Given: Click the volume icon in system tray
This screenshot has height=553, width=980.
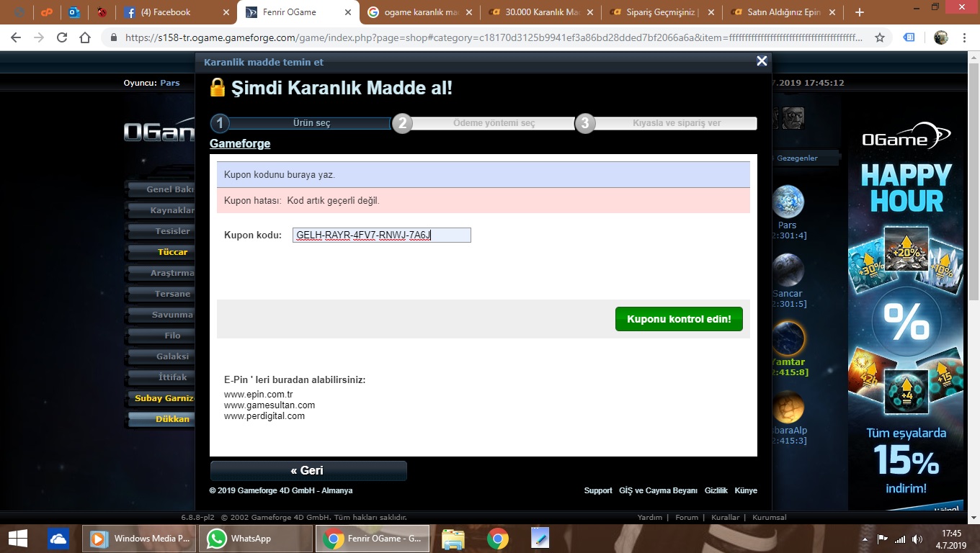Looking at the screenshot, I should 917,539.
